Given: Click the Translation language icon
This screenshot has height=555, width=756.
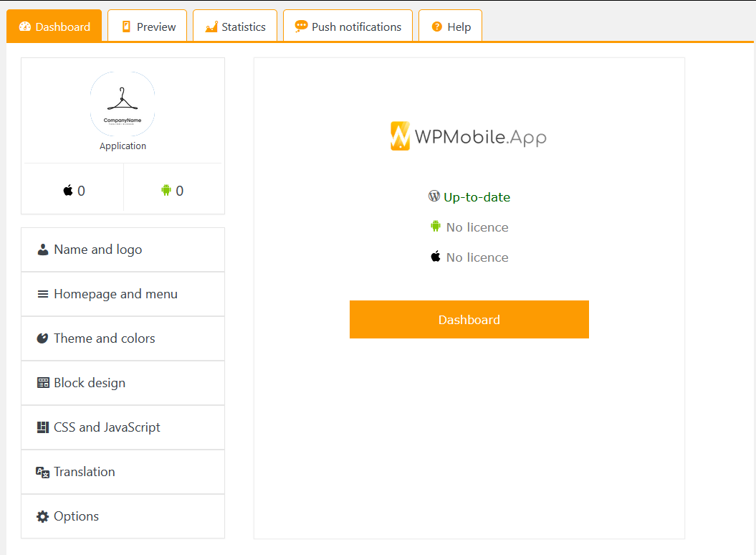Looking at the screenshot, I should click(x=43, y=472).
